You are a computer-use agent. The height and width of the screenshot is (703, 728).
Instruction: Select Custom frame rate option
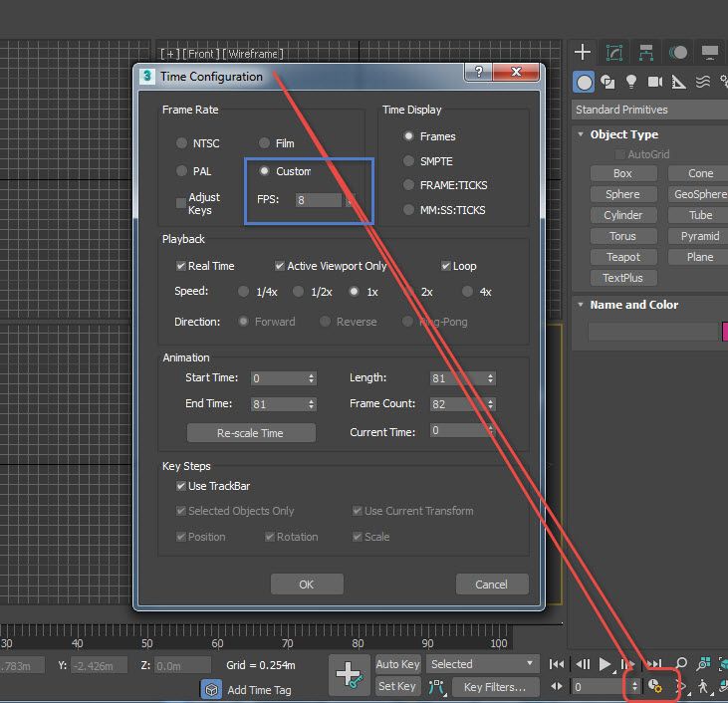264,171
